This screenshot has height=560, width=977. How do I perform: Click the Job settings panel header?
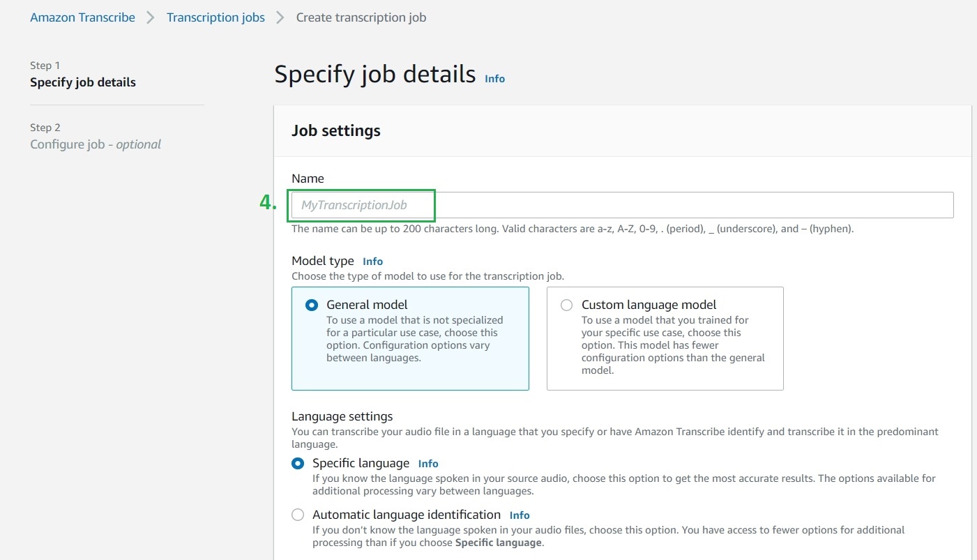pos(336,130)
